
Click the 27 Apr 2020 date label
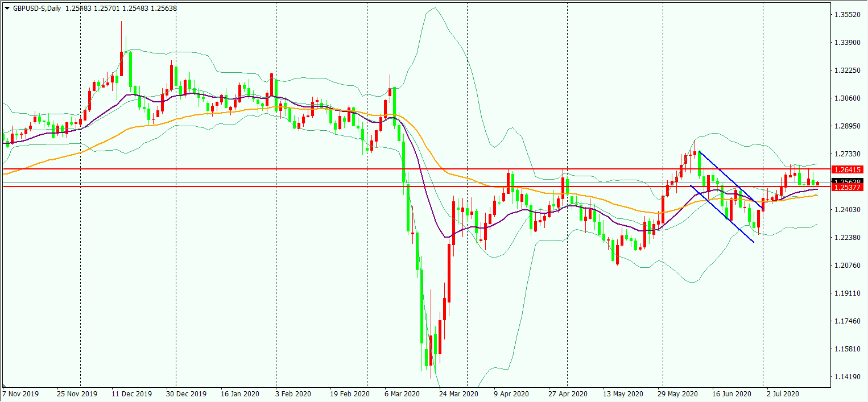(x=568, y=394)
